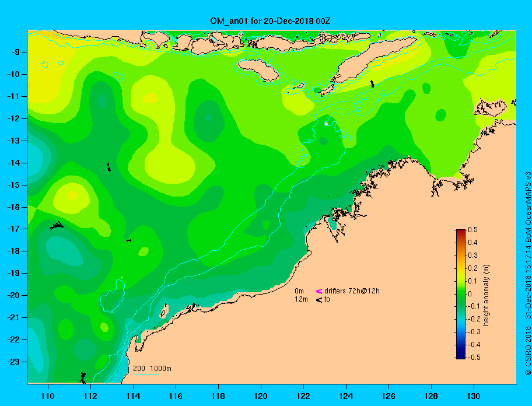This screenshot has width=532, height=406.
Task: Click the colorbar zero tick label
Action: tap(470, 294)
